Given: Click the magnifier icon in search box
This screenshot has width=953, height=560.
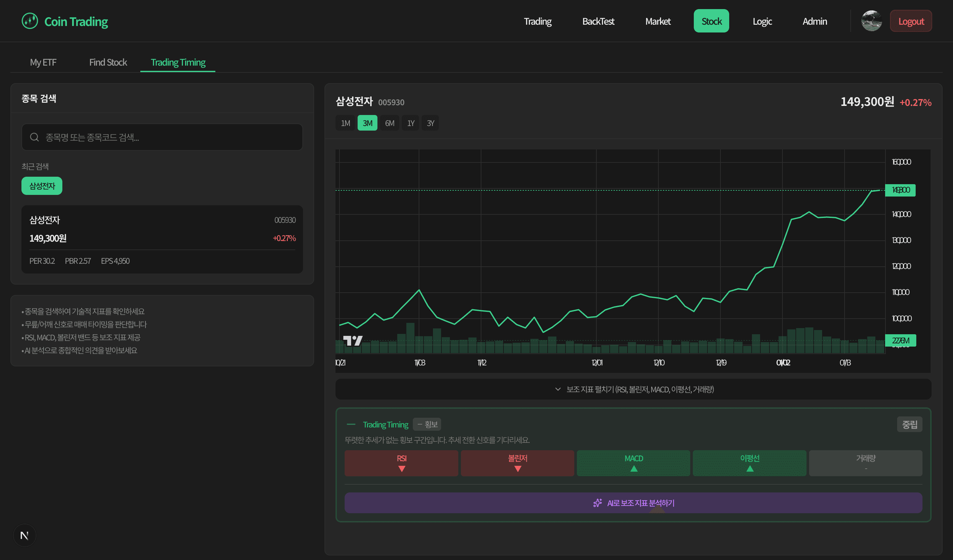Looking at the screenshot, I should 34,137.
